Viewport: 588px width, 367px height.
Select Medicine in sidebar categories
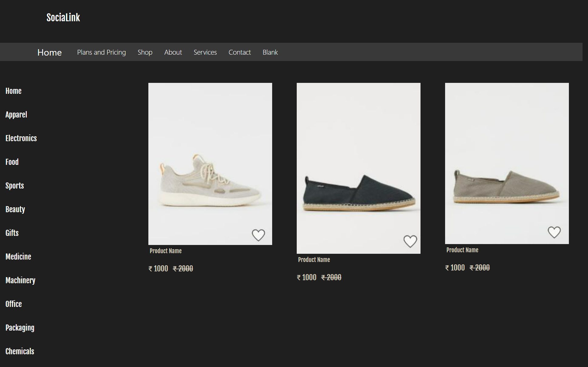pyautogui.click(x=18, y=257)
